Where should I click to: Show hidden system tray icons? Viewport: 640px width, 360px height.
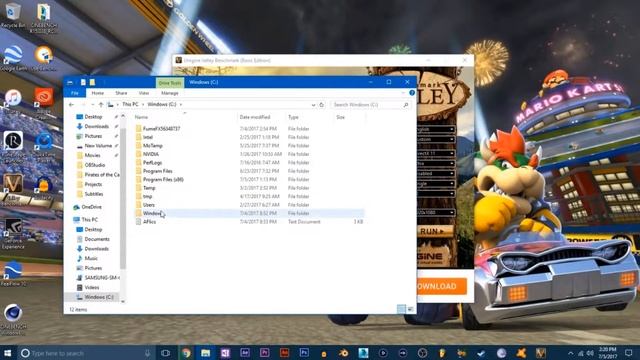pyautogui.click(x=571, y=353)
